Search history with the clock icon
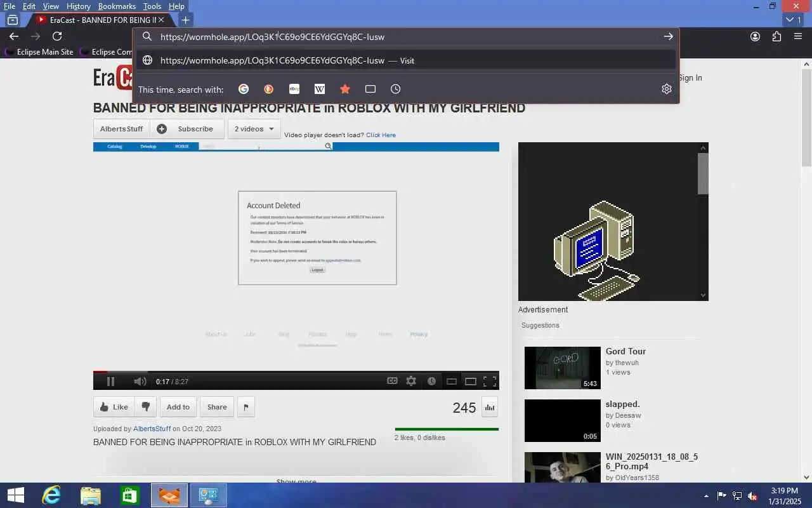Viewport: 812px width, 508px height. click(396, 89)
